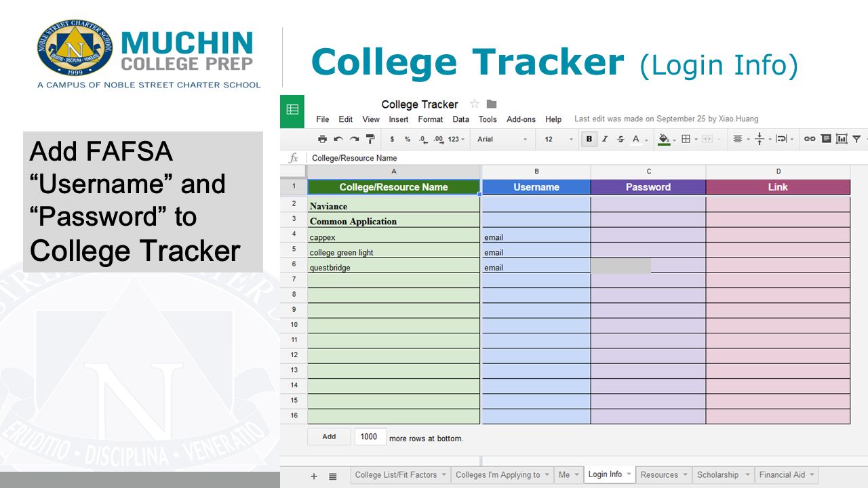Toggle strikethrough formatting
Viewport: 868px width, 488px height.
(x=620, y=139)
